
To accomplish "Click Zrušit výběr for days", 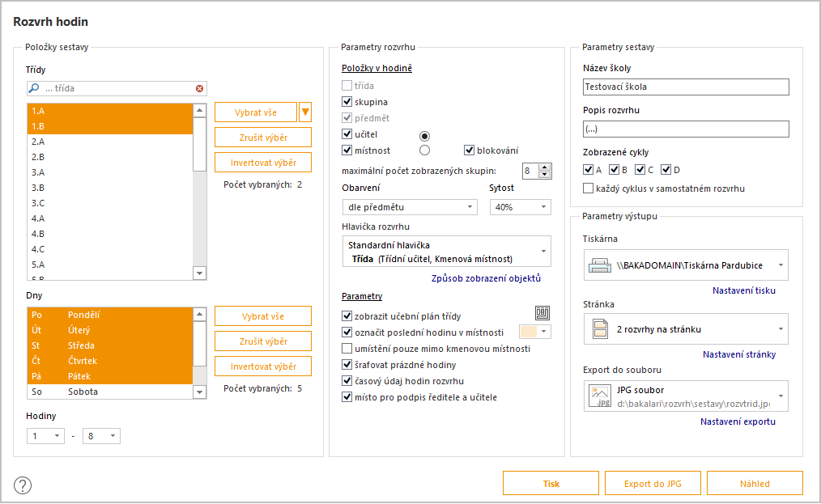I will [263, 341].
